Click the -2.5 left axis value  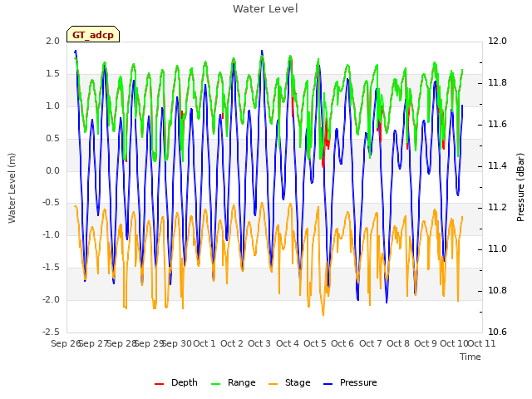click(x=51, y=332)
